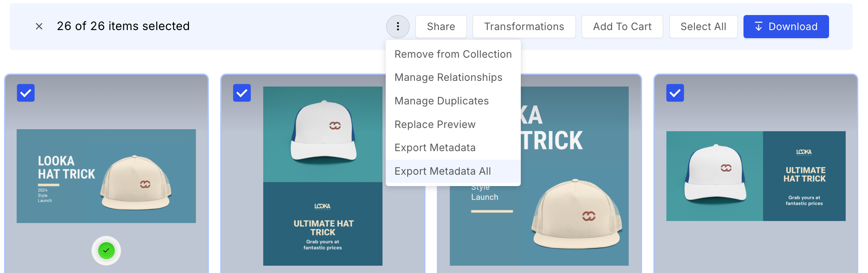Screen dimensions: 868x273
Task: Click Export Metadata menu item
Action: tap(435, 147)
